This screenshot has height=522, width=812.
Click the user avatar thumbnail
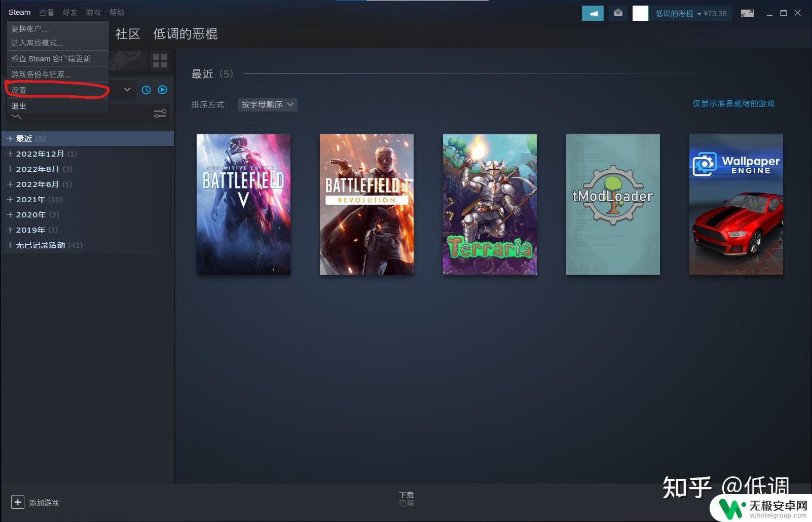(640, 13)
